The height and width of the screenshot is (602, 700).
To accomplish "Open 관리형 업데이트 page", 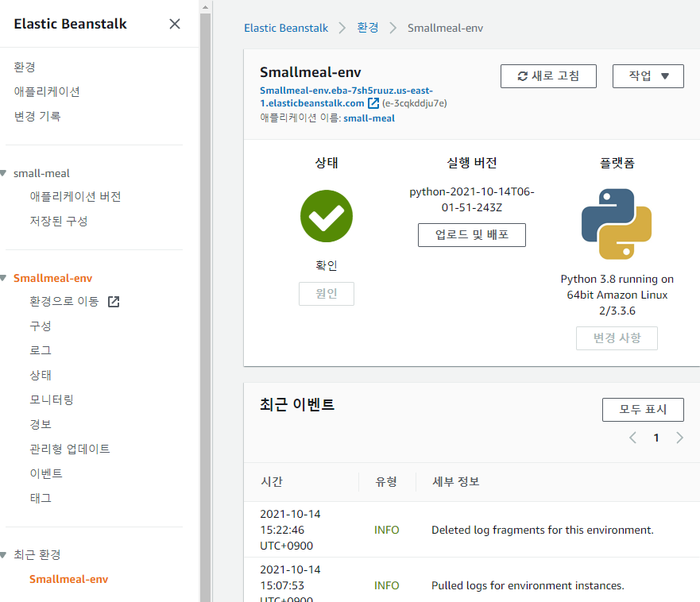I will click(x=70, y=449).
